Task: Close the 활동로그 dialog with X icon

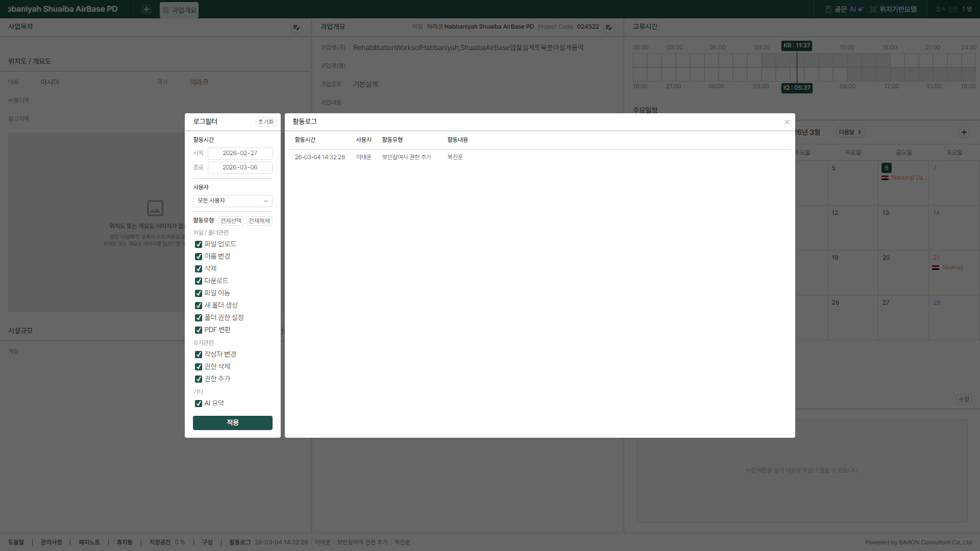Action: point(787,122)
